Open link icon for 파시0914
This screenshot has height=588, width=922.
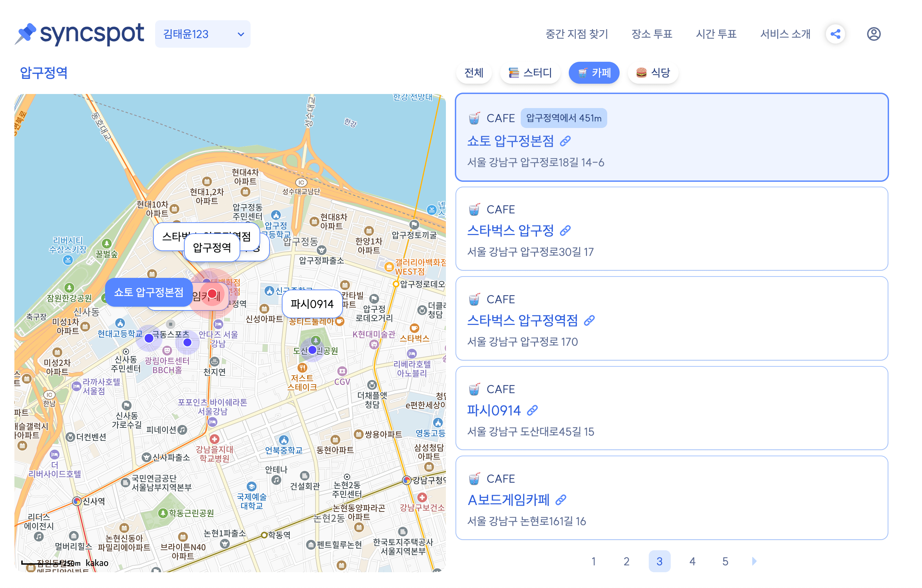point(533,411)
